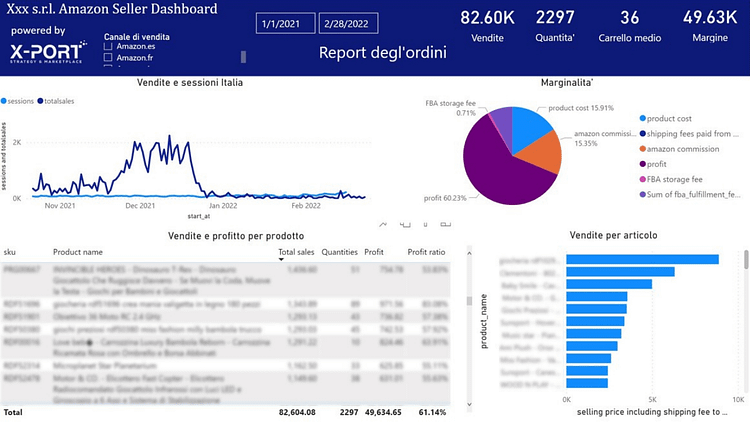Click the shipping fees legend dot
The image size is (750, 422).
point(642,133)
